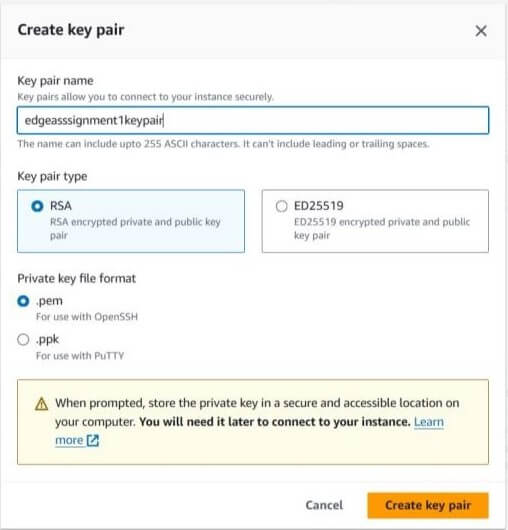508x530 pixels.
Task: Click the '.ppk' format label text
Action: [x=47, y=339]
